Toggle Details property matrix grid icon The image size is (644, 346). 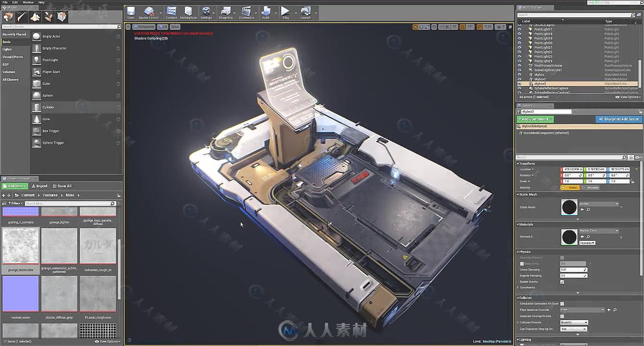tap(631, 157)
